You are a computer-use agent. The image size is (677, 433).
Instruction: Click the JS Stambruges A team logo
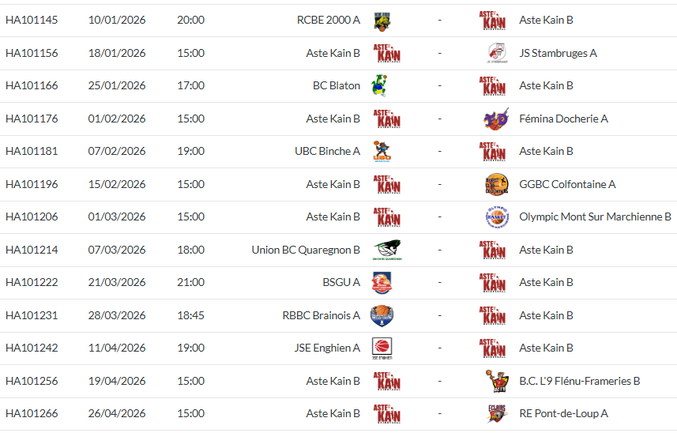coord(497,53)
